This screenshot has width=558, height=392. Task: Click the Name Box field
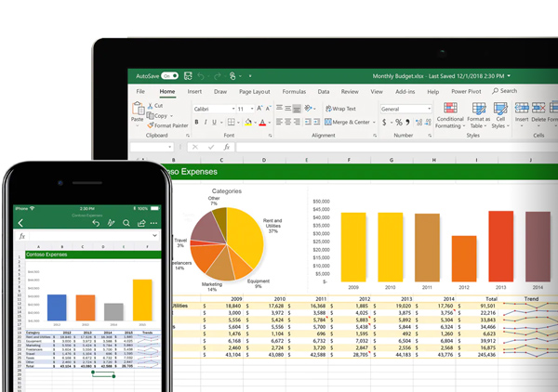152,147
